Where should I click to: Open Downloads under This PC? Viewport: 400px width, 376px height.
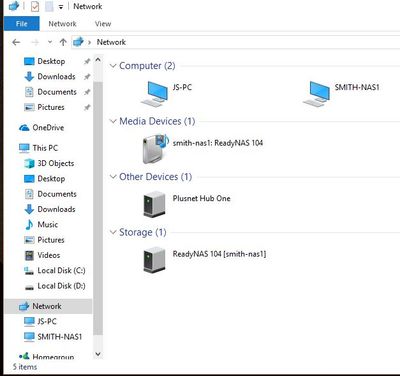tap(56, 209)
